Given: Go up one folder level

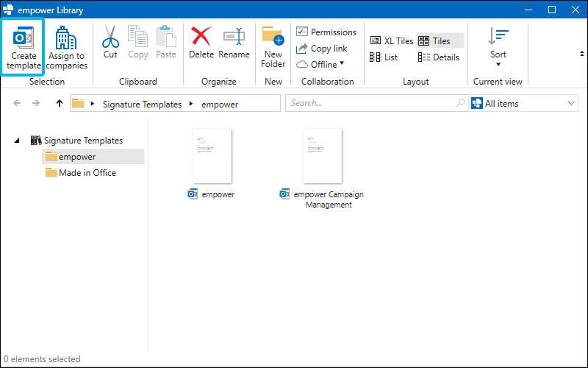Looking at the screenshot, I should tap(60, 103).
